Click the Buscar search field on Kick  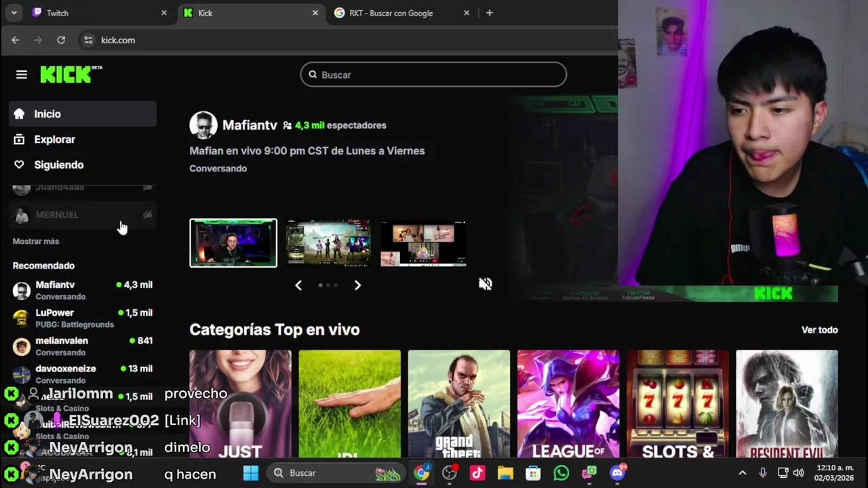[433, 75]
